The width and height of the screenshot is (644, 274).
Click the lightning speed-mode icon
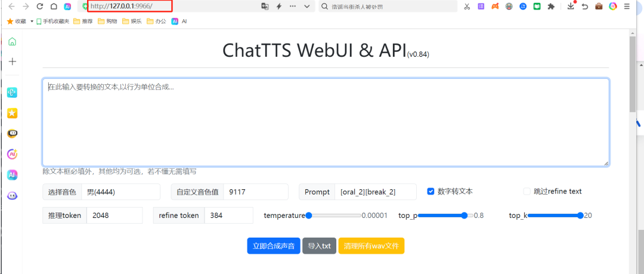pos(279,6)
